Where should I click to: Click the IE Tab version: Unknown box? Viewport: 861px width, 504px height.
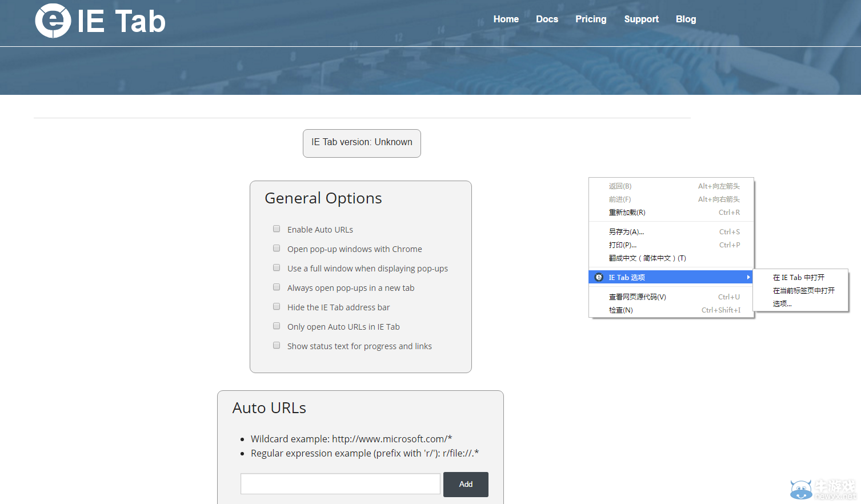point(362,143)
